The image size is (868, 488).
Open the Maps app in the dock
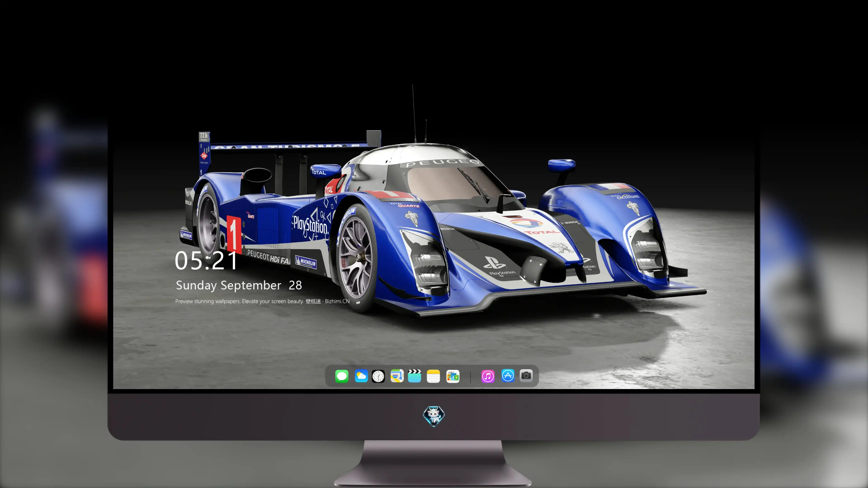[x=397, y=376]
